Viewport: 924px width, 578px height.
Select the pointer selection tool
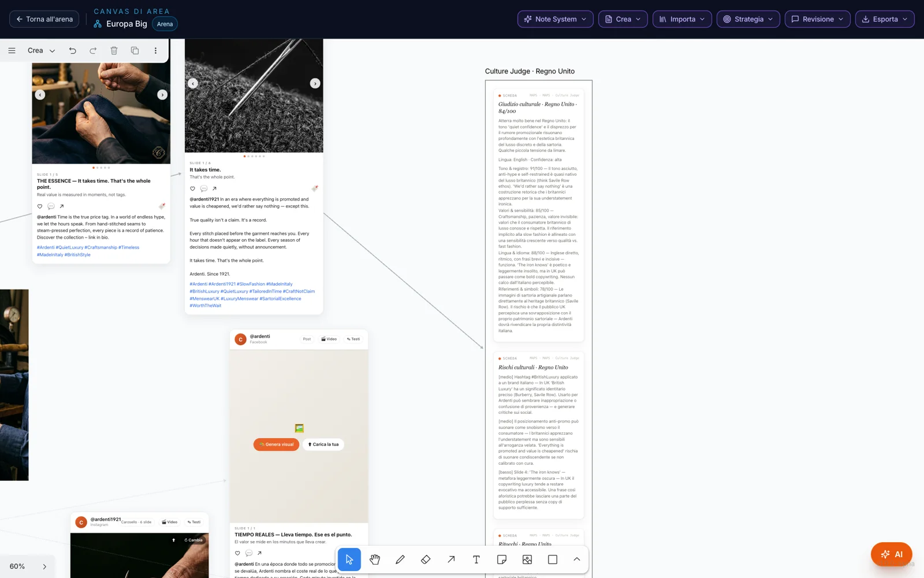coord(349,560)
